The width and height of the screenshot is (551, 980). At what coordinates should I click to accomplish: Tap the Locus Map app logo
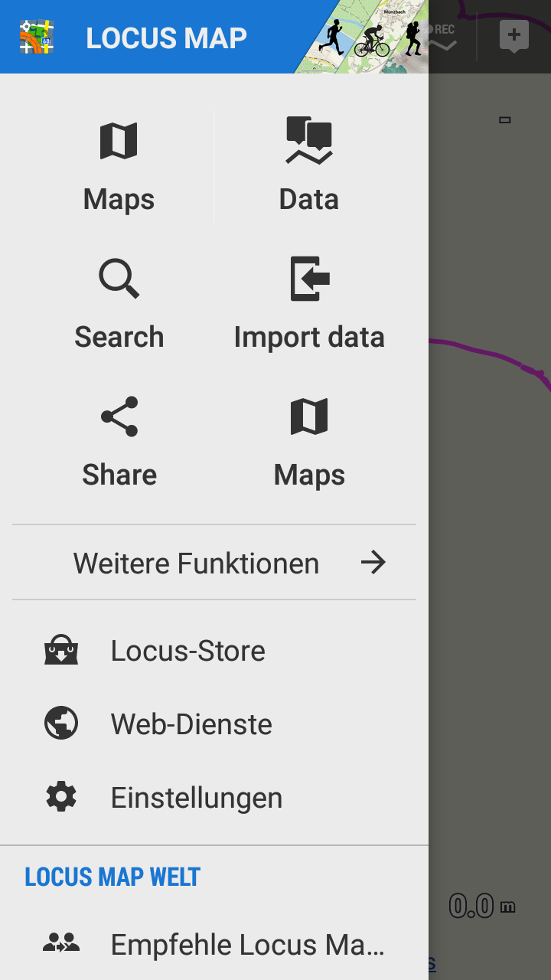pos(37,37)
